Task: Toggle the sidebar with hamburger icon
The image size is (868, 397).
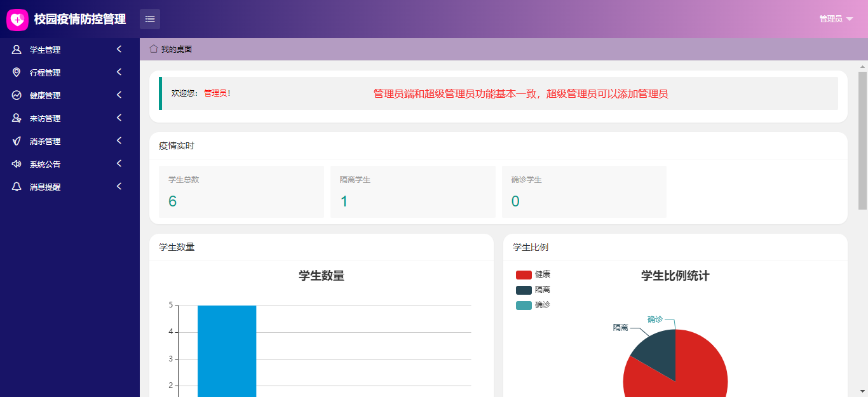Action: [x=150, y=19]
